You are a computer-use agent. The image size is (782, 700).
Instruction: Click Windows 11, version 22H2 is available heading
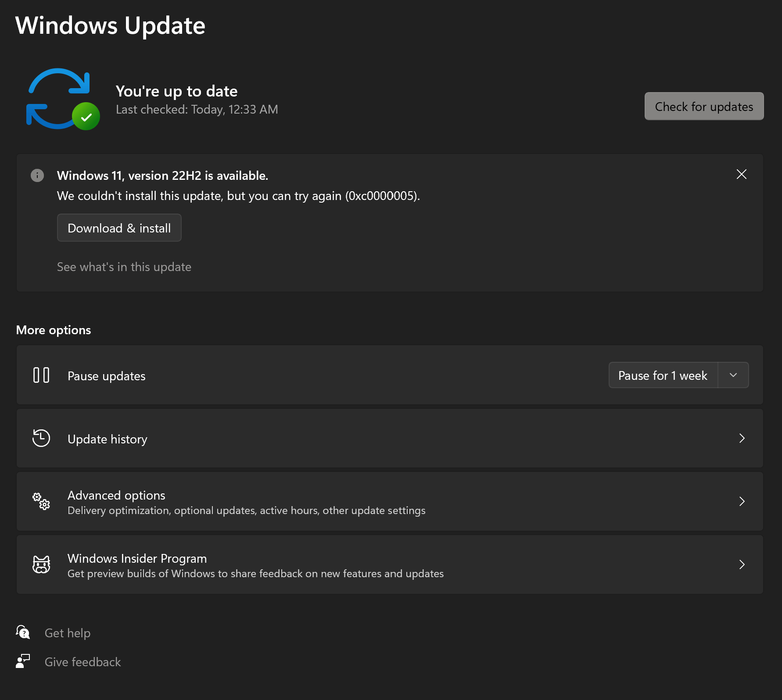click(x=163, y=175)
